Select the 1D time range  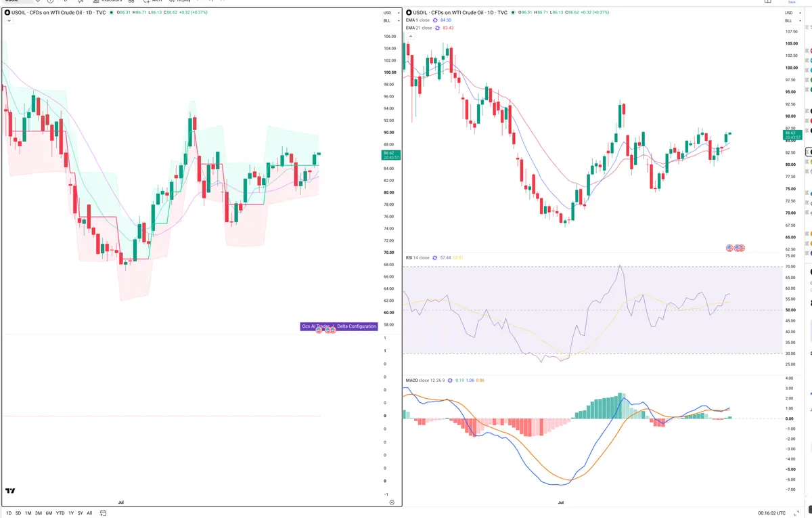tap(9, 513)
